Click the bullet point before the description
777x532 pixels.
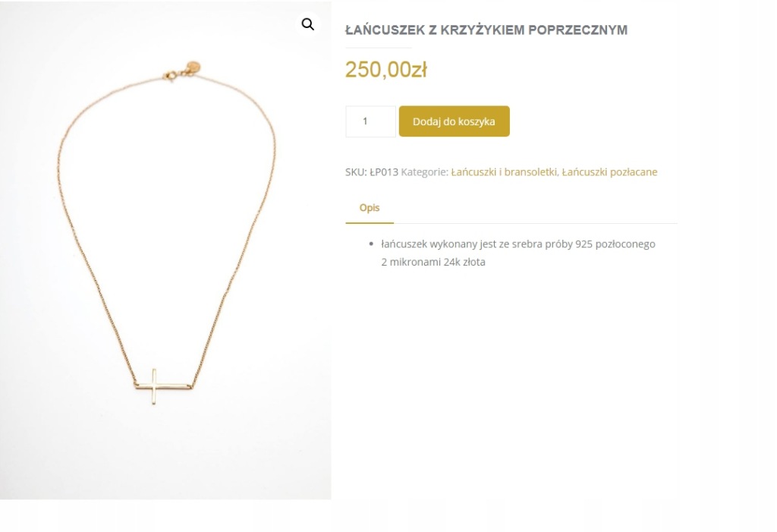coord(371,244)
